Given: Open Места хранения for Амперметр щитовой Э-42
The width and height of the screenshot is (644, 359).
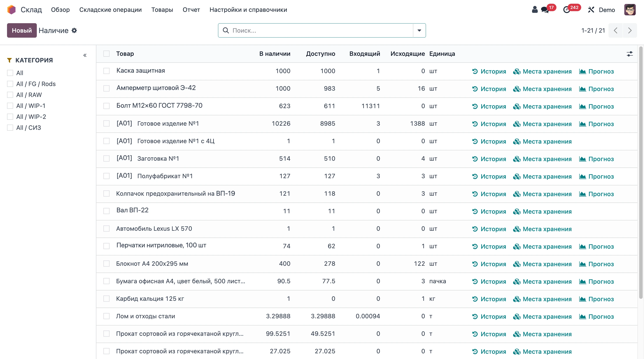Looking at the screenshot, I should point(542,89).
